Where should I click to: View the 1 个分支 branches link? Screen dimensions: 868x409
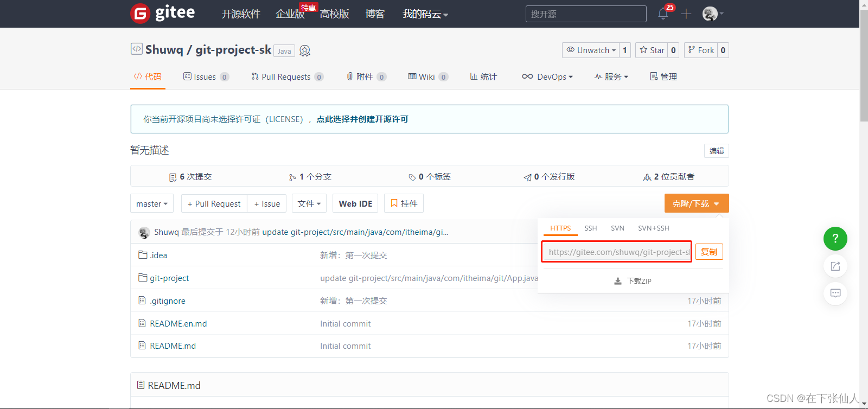(x=310, y=177)
